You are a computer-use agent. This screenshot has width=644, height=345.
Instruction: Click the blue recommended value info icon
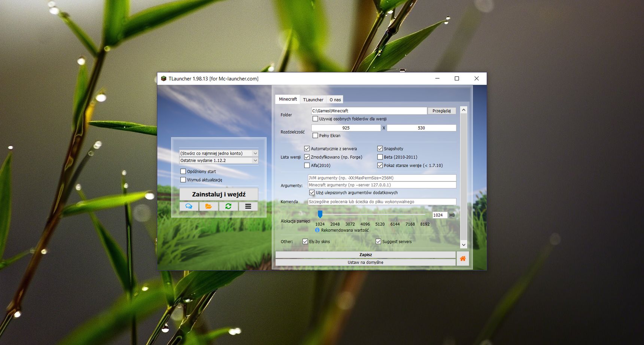coord(317,230)
